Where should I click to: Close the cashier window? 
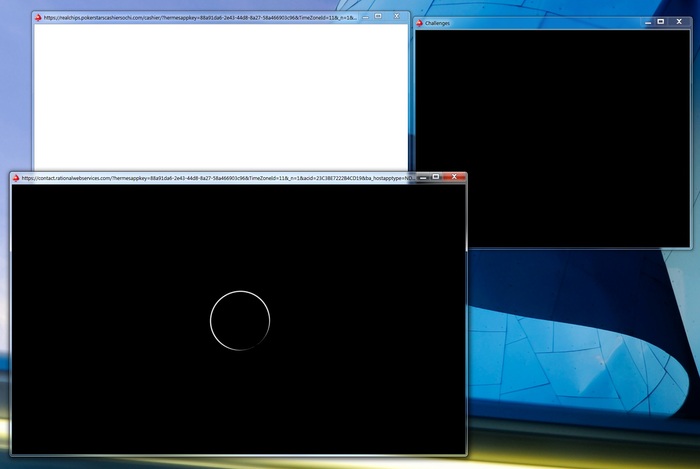[x=396, y=17]
